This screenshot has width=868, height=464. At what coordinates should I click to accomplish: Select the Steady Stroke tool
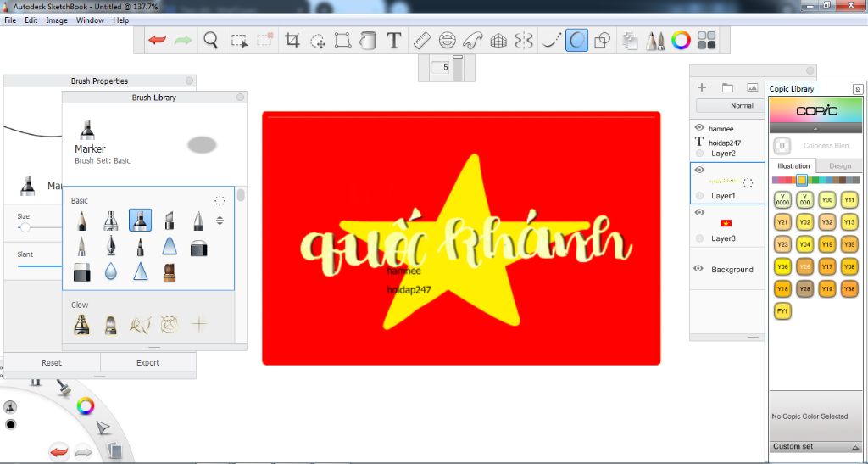[x=551, y=41]
